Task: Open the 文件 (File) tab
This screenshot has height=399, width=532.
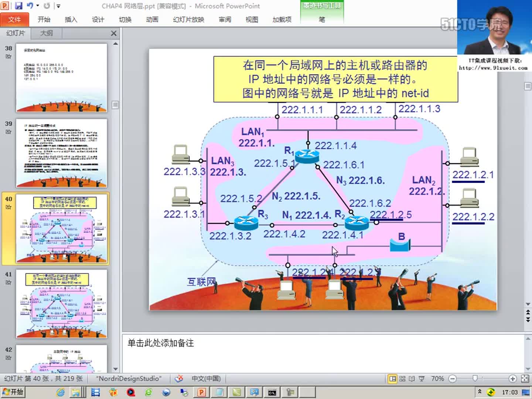Action: (x=14, y=19)
